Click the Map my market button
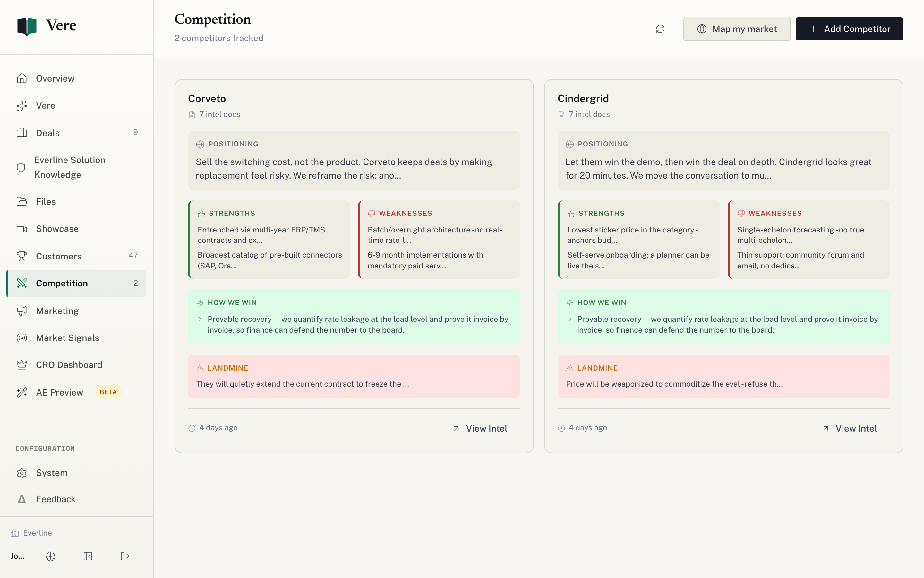The image size is (924, 578). [737, 29]
